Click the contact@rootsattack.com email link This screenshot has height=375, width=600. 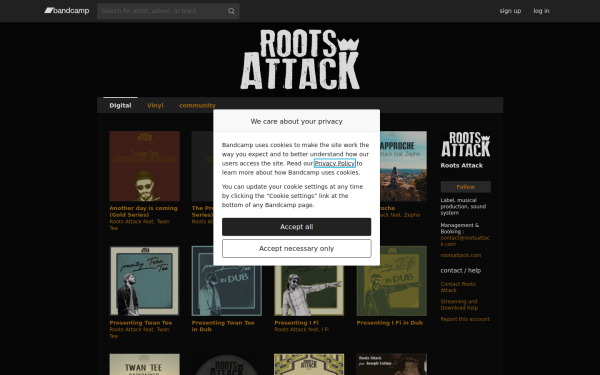[x=465, y=241]
